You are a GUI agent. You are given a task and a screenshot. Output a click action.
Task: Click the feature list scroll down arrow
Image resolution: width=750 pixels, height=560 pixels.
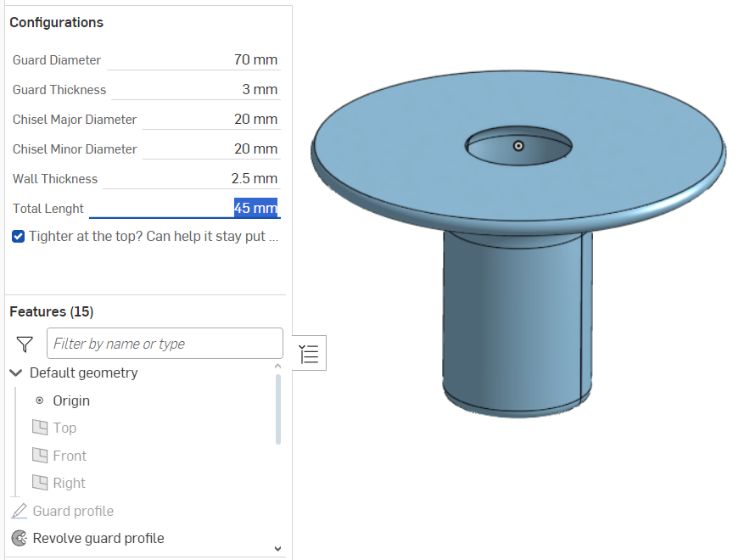click(x=278, y=548)
